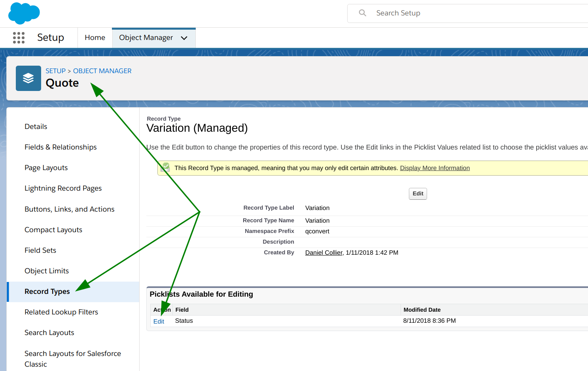Screen dimensions: 588x371
Task: Click the search magnifier icon
Action: pyautogui.click(x=362, y=13)
